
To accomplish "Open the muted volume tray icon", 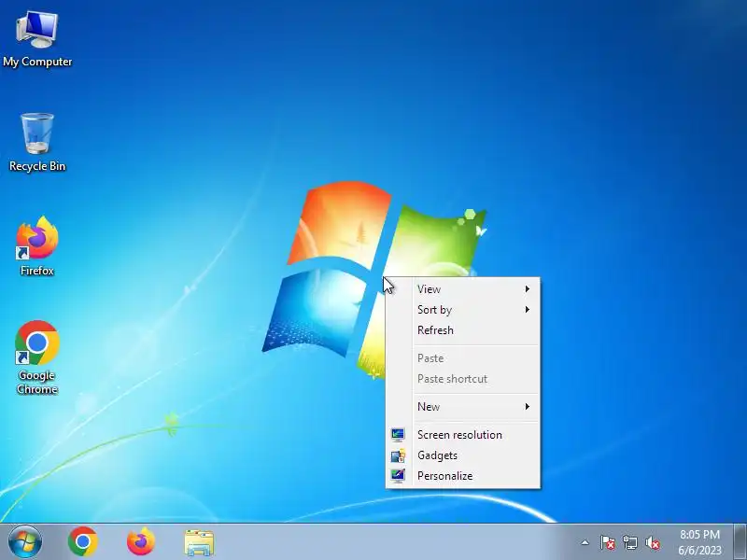I will tap(652, 542).
